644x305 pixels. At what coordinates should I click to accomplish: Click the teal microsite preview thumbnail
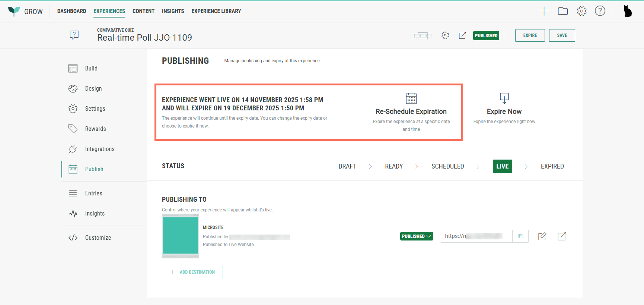coord(181,236)
